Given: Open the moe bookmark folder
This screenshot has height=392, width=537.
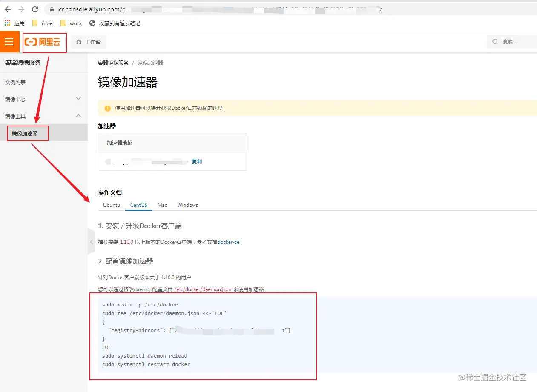Looking at the screenshot, I should (x=43, y=23).
